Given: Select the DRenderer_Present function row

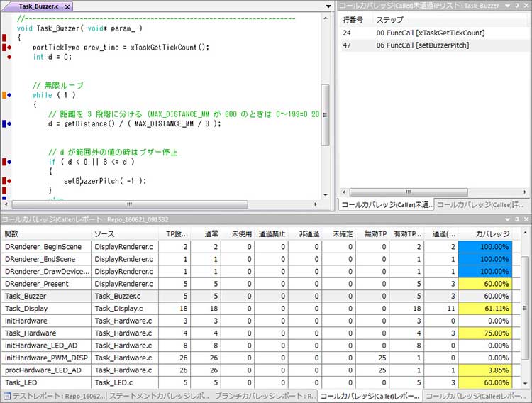Looking at the screenshot, I should click(260, 284).
